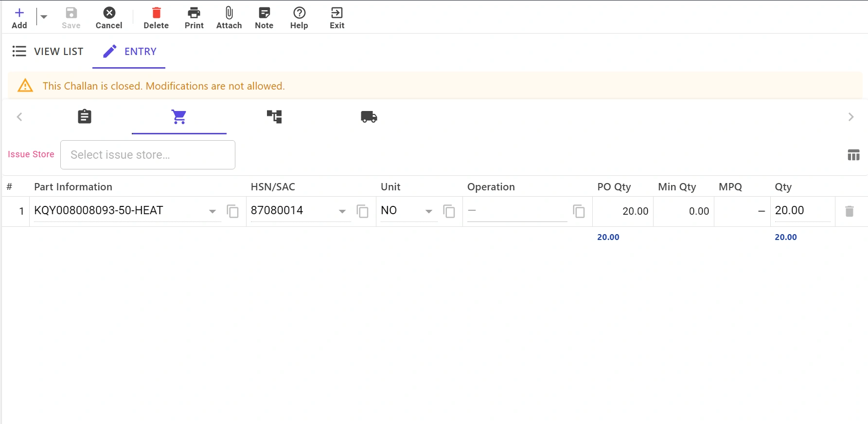Open the clipboard details section tab
868x424 pixels.
[x=85, y=117]
